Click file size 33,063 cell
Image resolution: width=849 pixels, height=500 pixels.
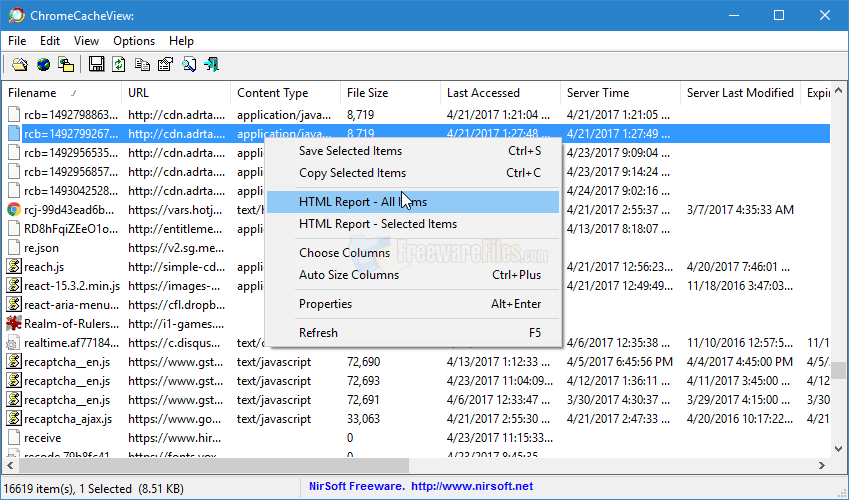pyautogui.click(x=363, y=419)
